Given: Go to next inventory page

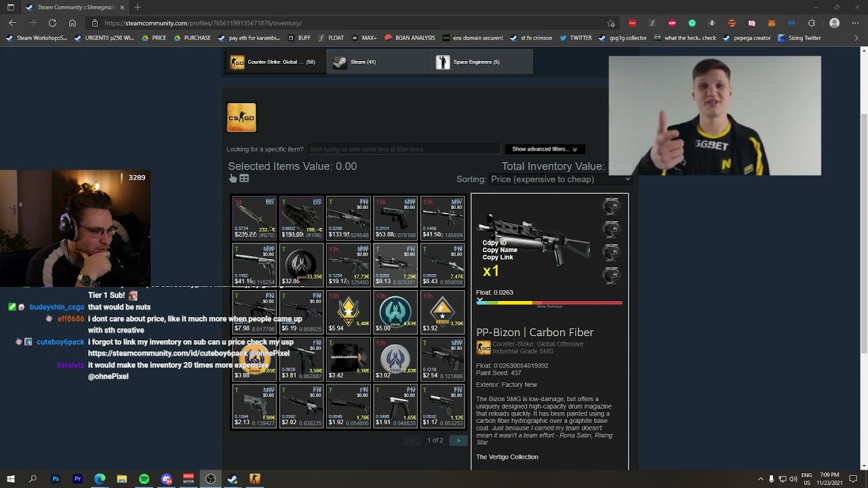Looking at the screenshot, I should click(458, 441).
